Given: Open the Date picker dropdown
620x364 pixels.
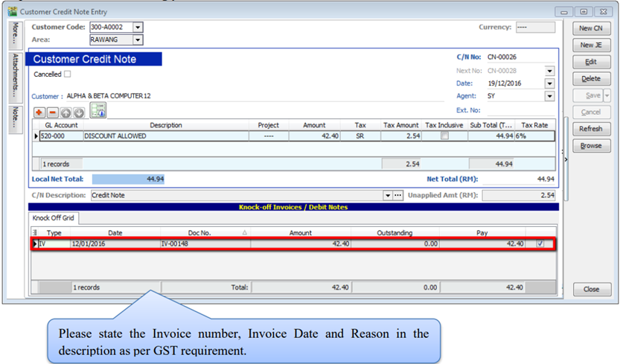Looking at the screenshot, I should (x=549, y=83).
